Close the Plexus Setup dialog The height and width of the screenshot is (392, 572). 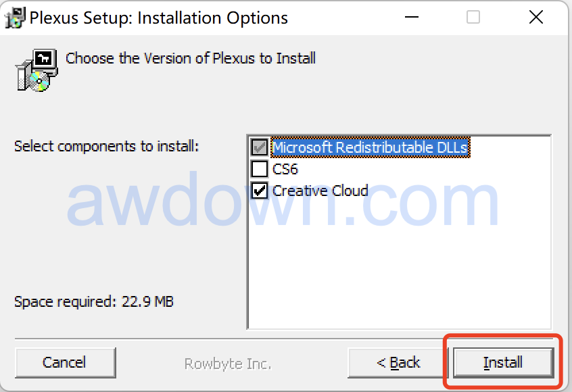535,18
